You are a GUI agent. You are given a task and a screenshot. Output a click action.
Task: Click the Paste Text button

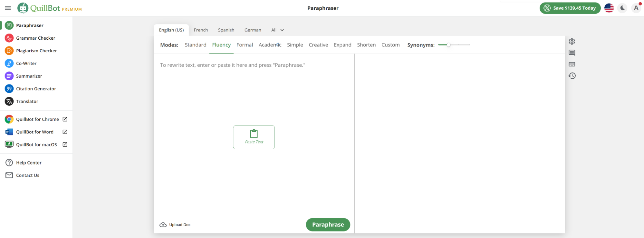click(x=254, y=137)
